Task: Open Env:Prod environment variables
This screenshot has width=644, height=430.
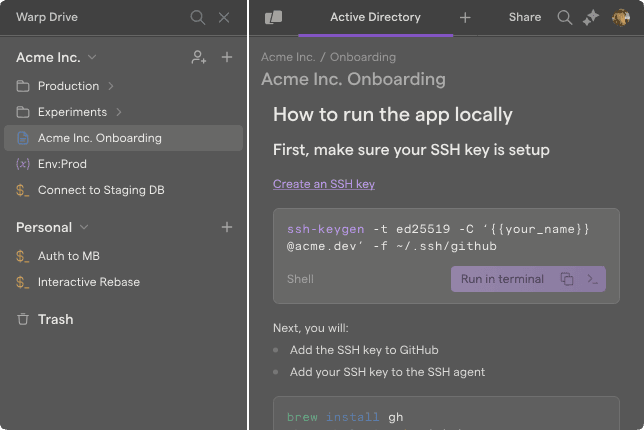Action: click(62, 164)
